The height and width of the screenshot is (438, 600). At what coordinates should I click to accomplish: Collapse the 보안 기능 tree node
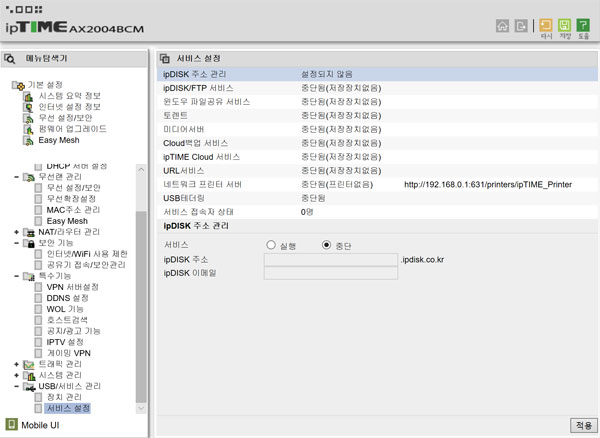tap(16, 243)
